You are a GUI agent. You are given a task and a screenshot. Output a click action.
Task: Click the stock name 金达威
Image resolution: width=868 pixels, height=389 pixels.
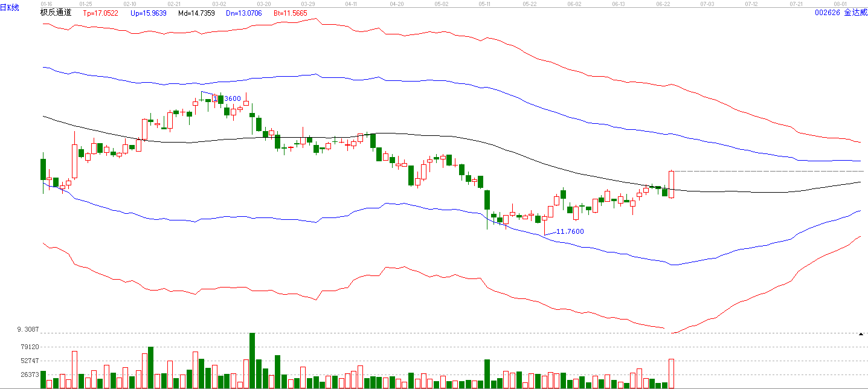point(855,12)
